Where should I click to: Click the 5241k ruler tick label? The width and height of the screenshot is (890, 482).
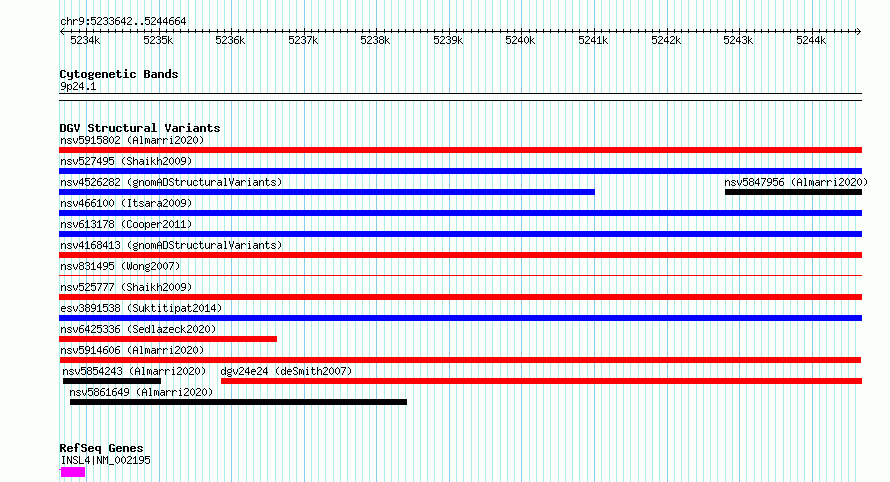pos(593,40)
